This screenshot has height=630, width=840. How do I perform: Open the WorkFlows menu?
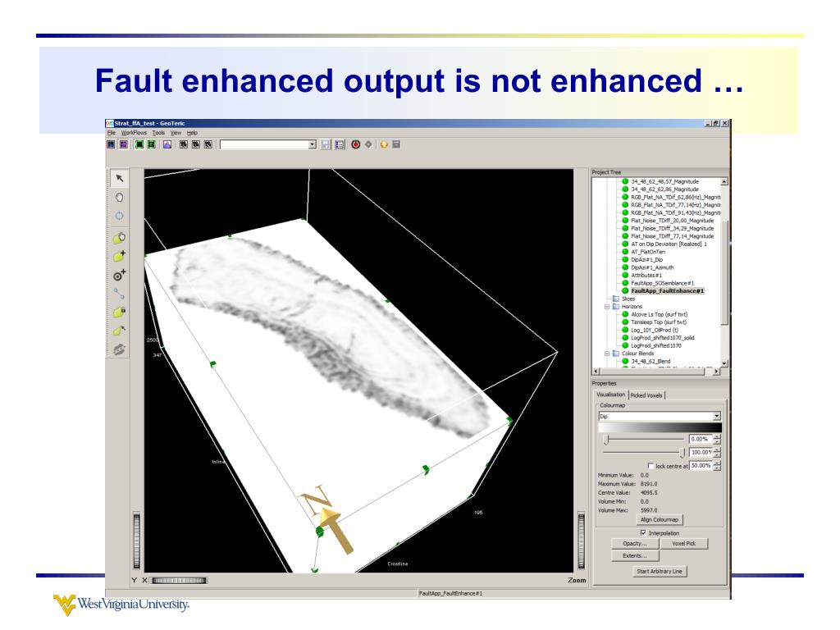click(135, 133)
